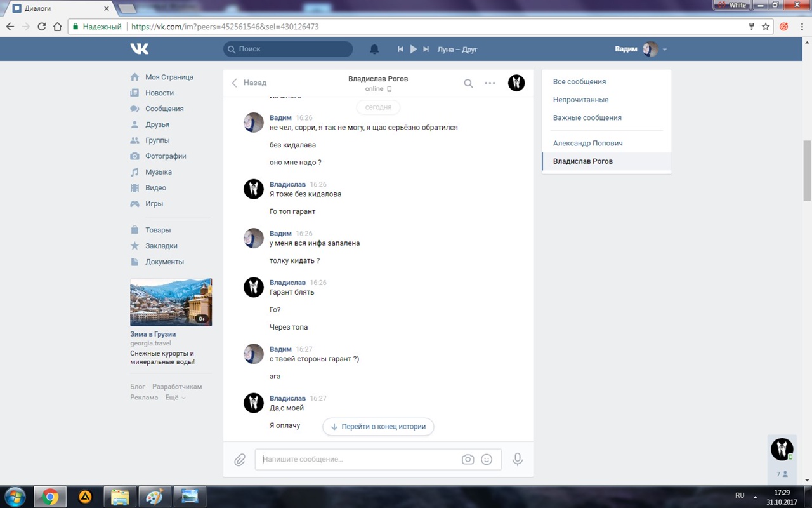This screenshot has width=812, height=508.
Task: Switch to the Александр Попович dialog
Action: [x=587, y=144]
